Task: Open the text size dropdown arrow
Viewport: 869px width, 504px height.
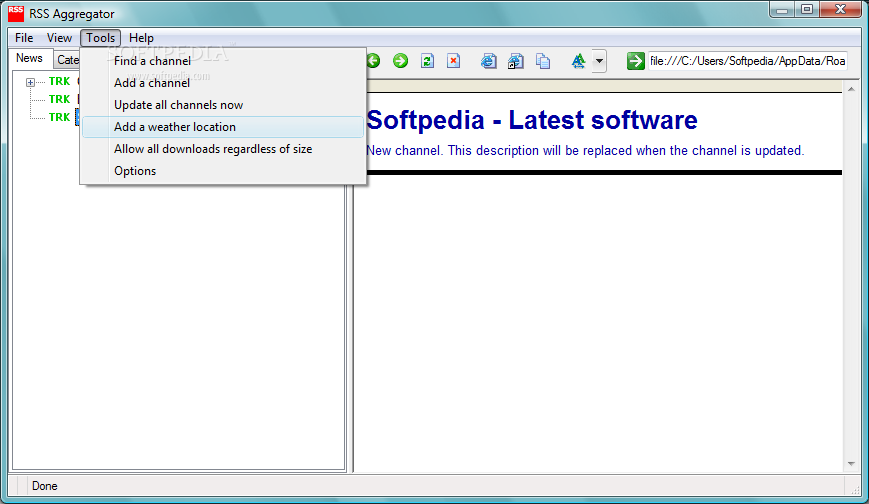Action: (x=599, y=61)
